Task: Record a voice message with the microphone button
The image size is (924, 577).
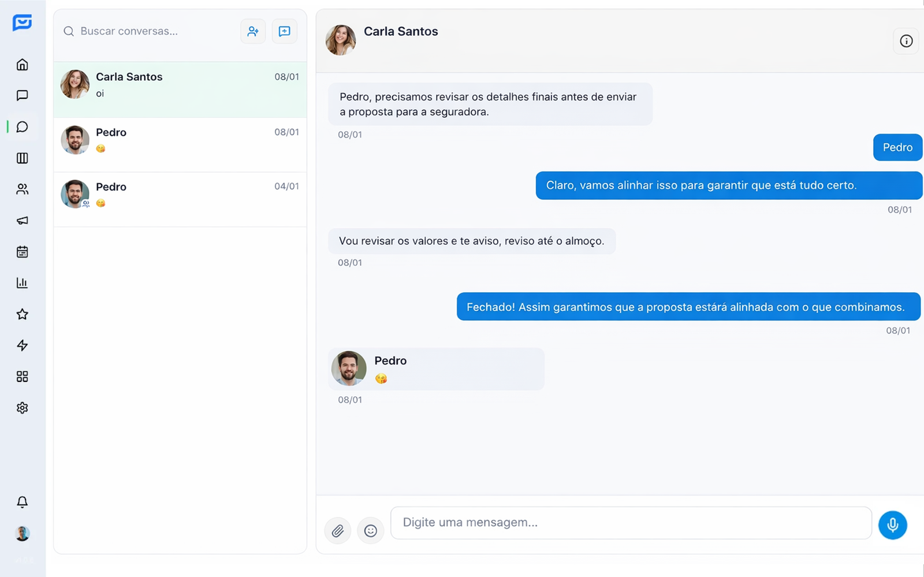Action: click(892, 525)
